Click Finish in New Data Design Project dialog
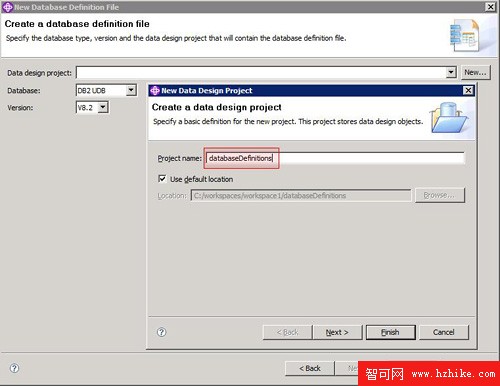The image size is (500, 386). tap(390, 332)
